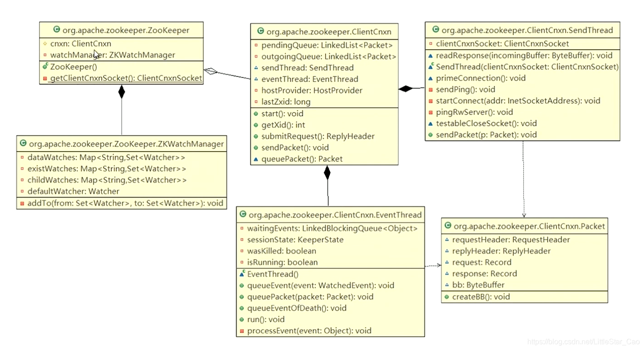Select the childWatches: Map<String,Set<Watcher>> field

107,180
